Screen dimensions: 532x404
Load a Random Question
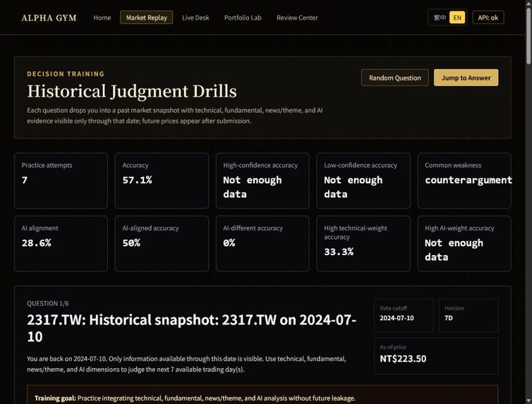[x=395, y=78]
